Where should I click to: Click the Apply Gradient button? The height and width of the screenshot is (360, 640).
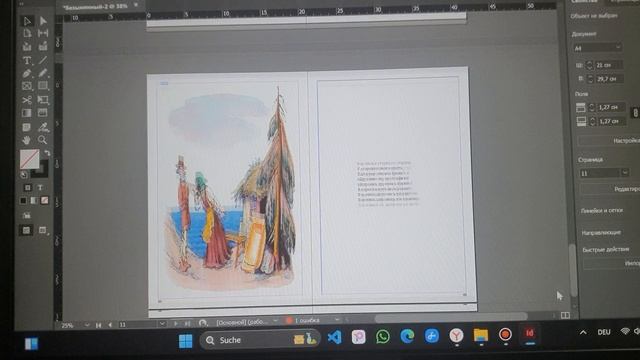(34, 200)
